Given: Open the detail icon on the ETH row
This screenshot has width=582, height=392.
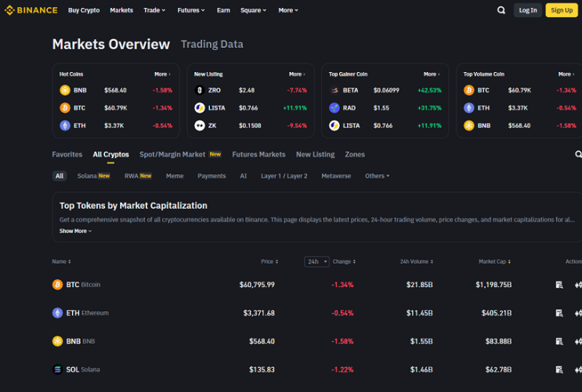Looking at the screenshot, I should pos(559,313).
